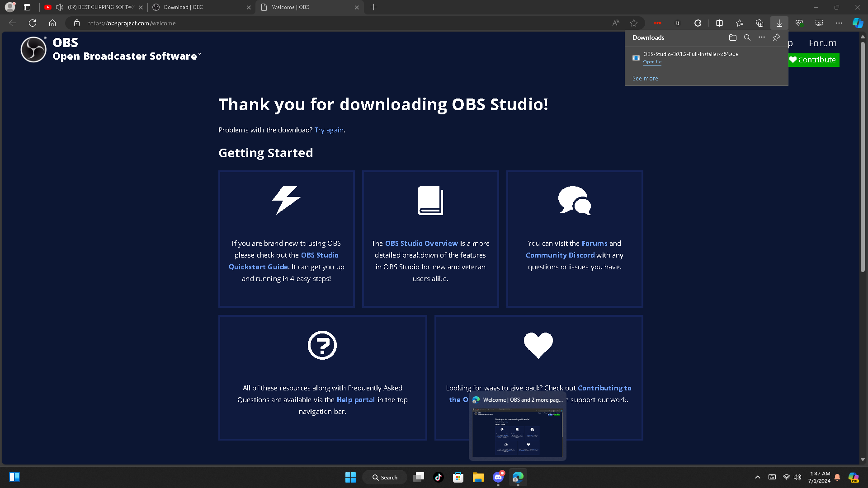Close the Welcome | OBS tab
Screen dimensions: 868x488
tap(357, 7)
